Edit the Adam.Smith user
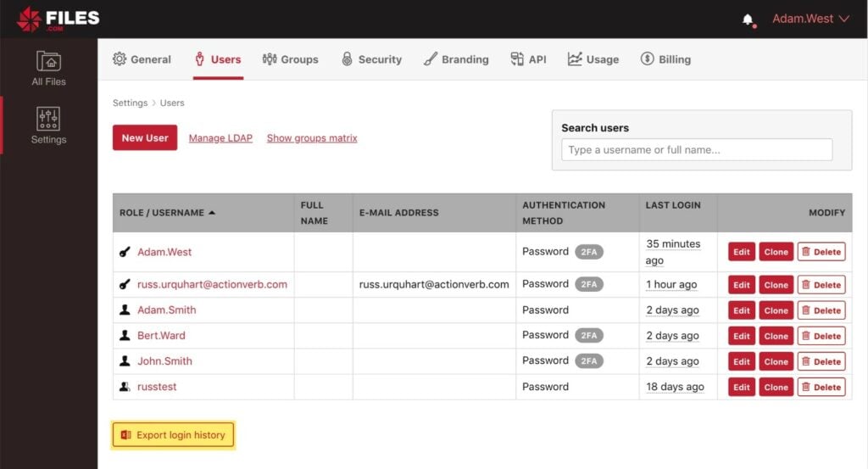Viewport: 868px width, 469px height. 741,310
